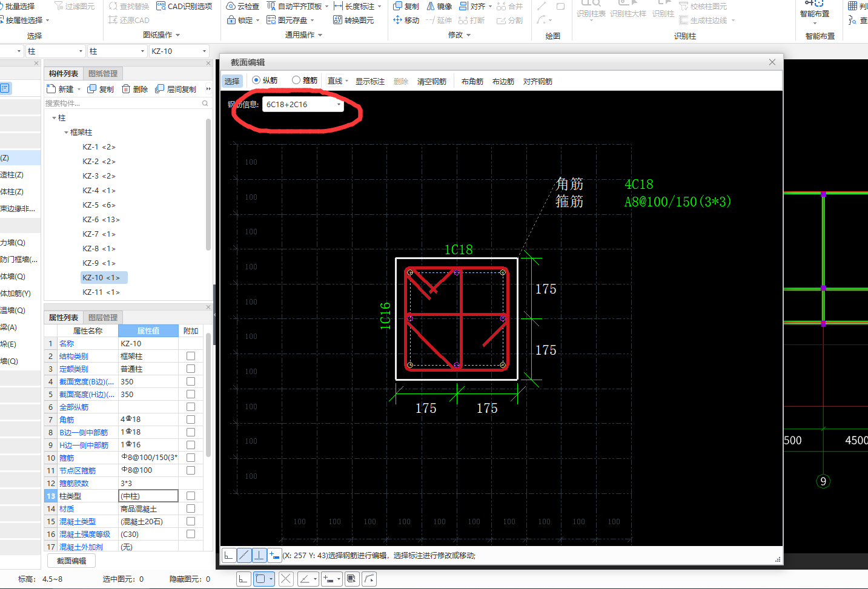Click the 镜像 mirror tool icon

(x=431, y=6)
